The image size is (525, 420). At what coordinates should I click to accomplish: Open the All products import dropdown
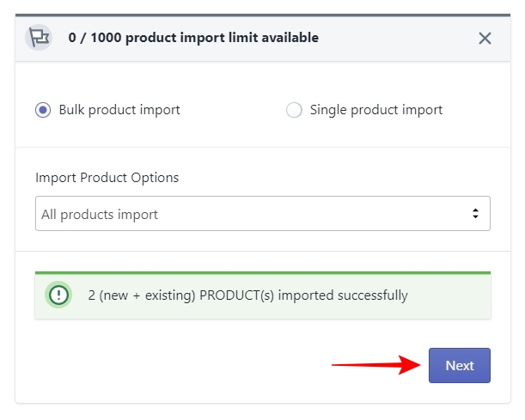point(263,214)
